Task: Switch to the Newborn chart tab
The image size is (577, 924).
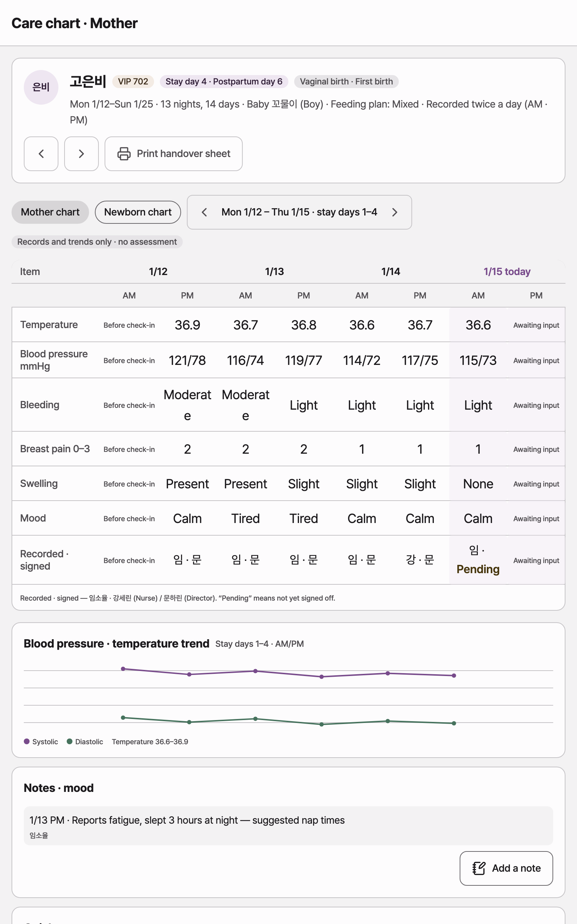Action: [x=138, y=212]
